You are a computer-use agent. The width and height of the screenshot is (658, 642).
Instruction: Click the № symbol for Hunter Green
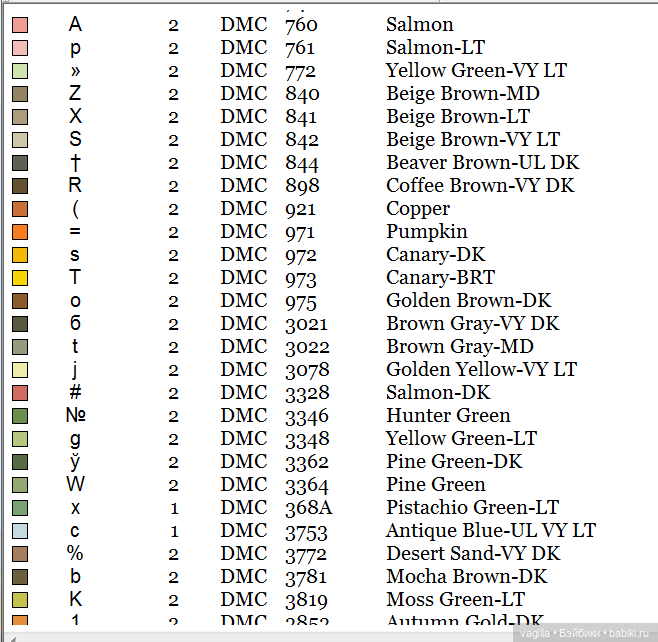pos(75,416)
